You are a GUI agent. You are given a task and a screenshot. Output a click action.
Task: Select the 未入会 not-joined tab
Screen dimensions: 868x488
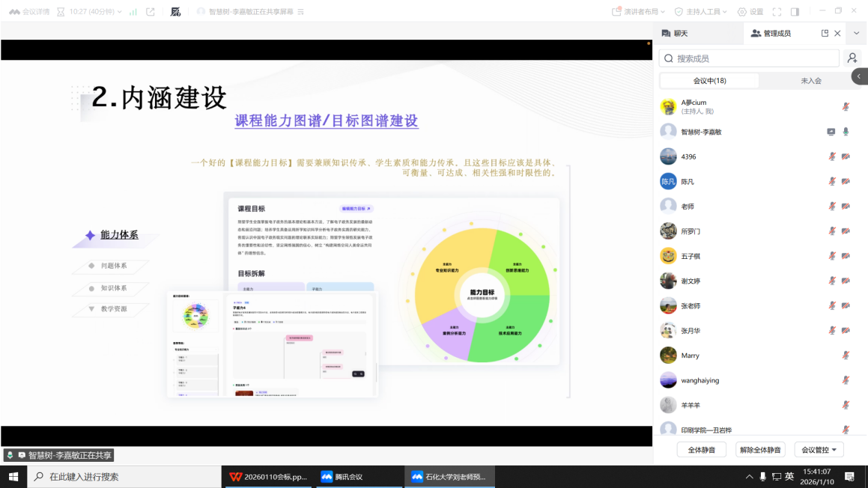click(810, 81)
